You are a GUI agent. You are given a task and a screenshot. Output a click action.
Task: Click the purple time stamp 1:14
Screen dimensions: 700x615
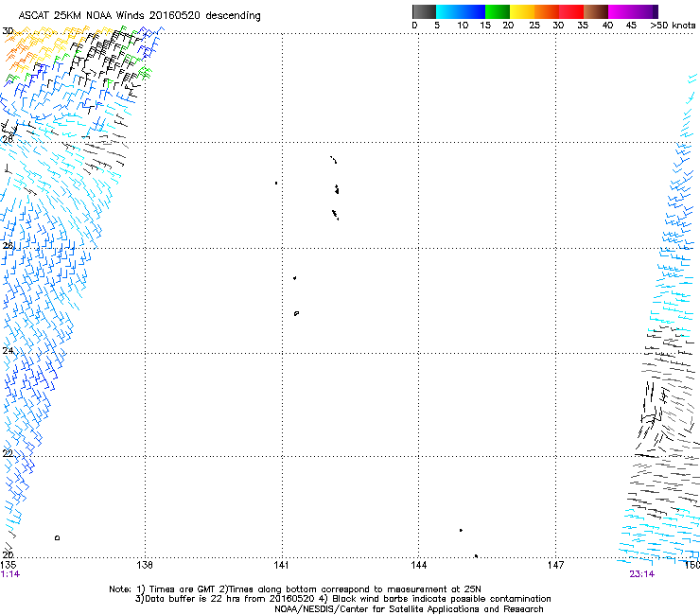(x=10, y=574)
